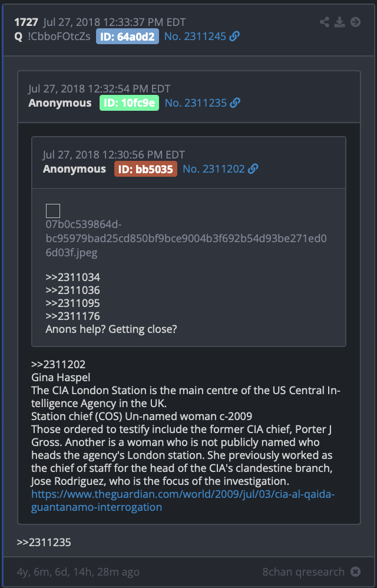Click the orange ID: bb5035 badge
This screenshot has height=588, width=377.
click(x=145, y=169)
